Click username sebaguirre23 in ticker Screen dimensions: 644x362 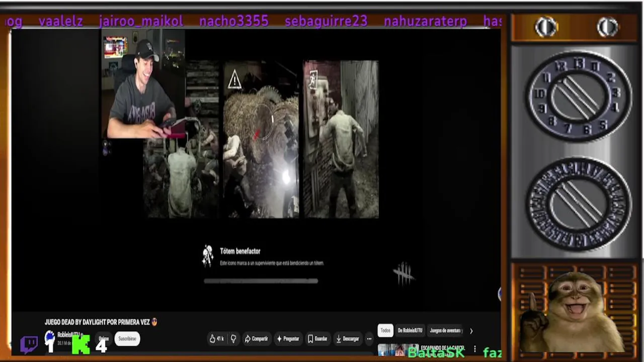click(x=326, y=21)
